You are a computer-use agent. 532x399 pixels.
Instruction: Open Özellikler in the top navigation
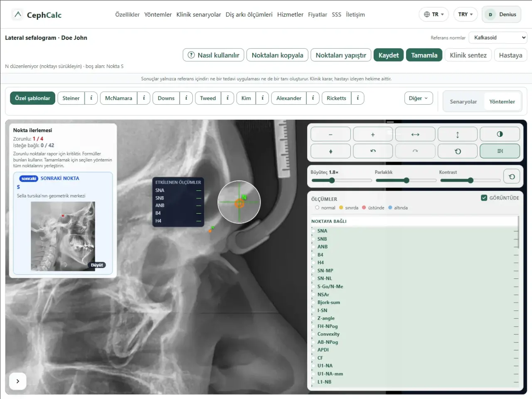127,15
